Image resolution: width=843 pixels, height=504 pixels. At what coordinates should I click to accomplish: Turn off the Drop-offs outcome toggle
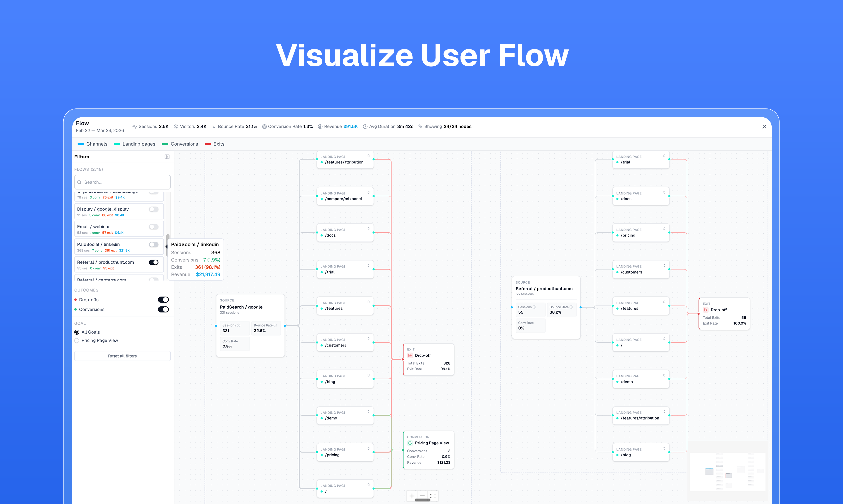coord(163,299)
